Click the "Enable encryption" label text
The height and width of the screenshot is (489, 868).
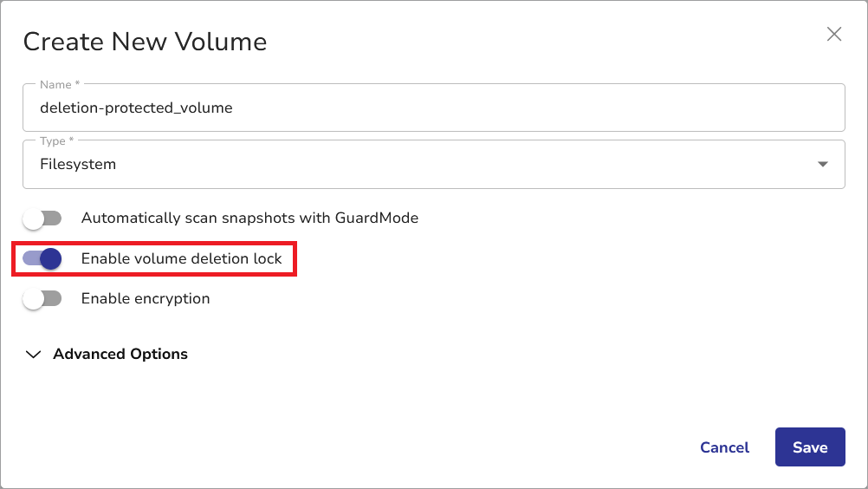pos(146,299)
